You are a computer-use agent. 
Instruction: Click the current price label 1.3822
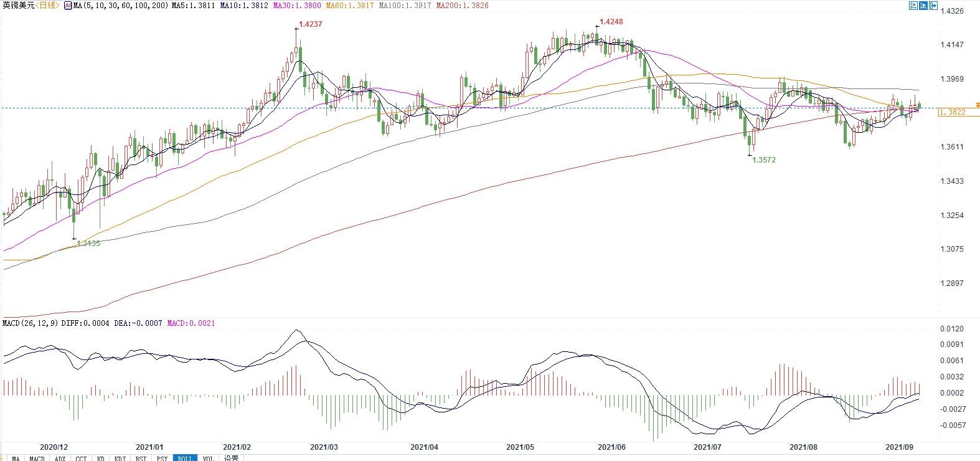[953, 112]
